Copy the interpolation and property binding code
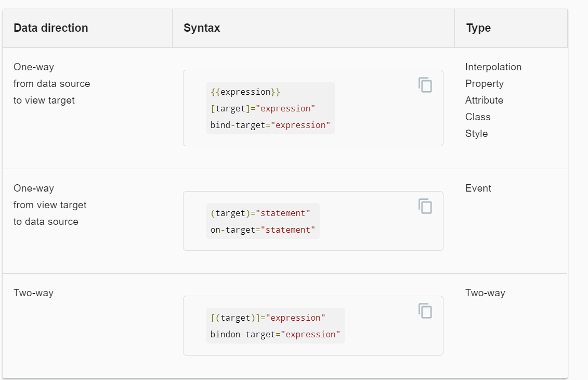Image resolution: width=588 pixels, height=380 pixels. coord(425,85)
